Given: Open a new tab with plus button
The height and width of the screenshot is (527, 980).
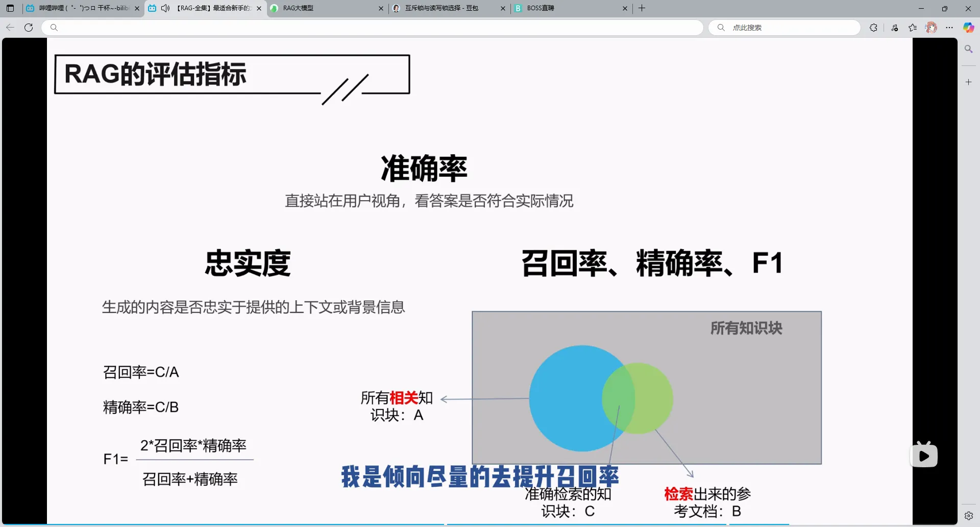Looking at the screenshot, I should (642, 8).
